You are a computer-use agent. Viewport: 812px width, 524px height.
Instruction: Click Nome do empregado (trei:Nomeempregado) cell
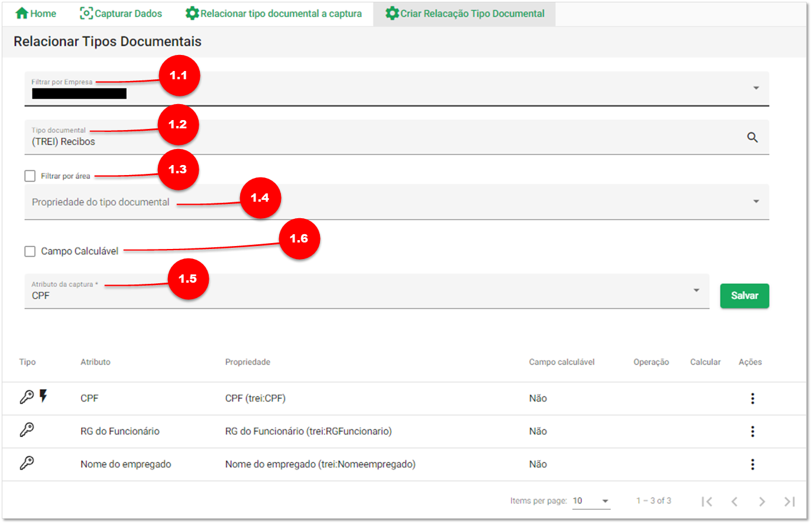point(320,465)
